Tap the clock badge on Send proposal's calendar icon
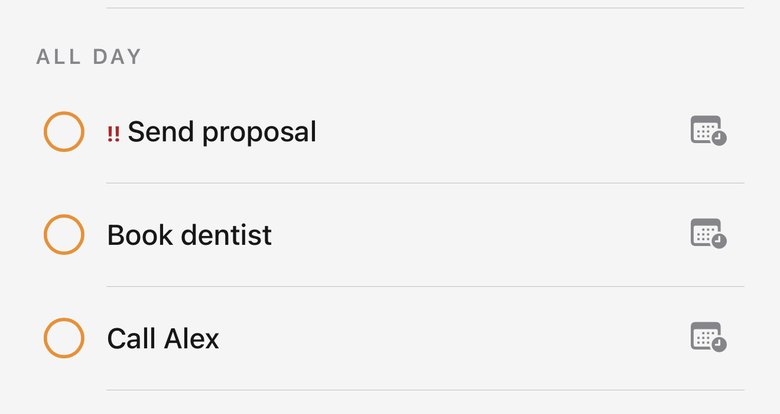This screenshot has width=780, height=414. 719,138
